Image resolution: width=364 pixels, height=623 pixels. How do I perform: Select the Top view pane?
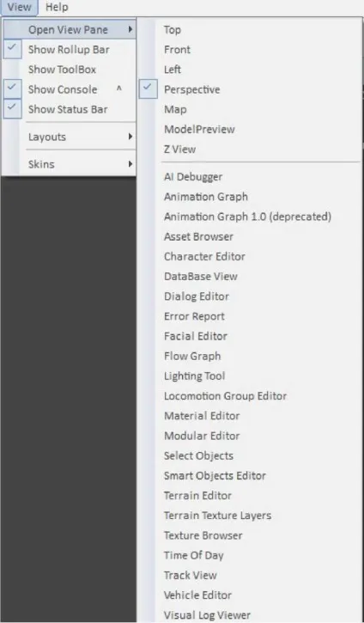250,30
